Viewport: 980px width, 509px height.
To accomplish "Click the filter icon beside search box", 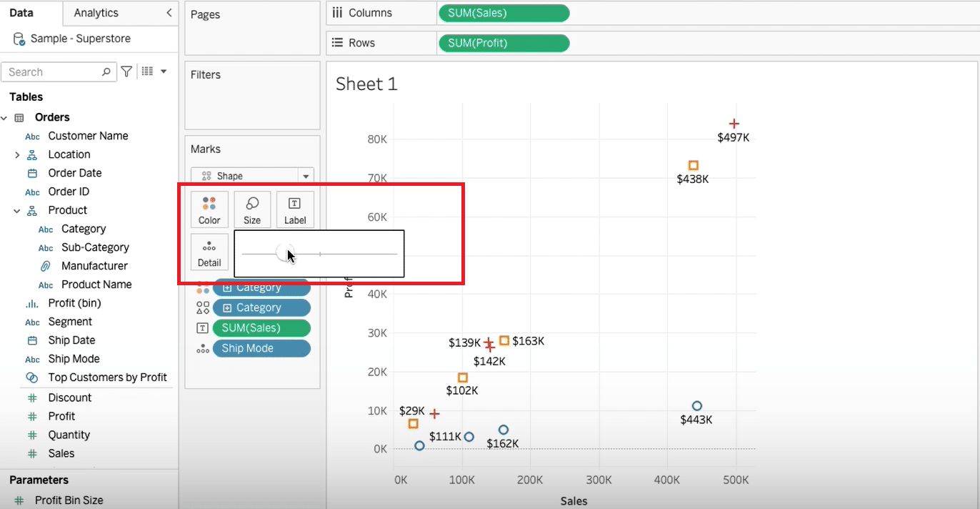I will 126,71.
